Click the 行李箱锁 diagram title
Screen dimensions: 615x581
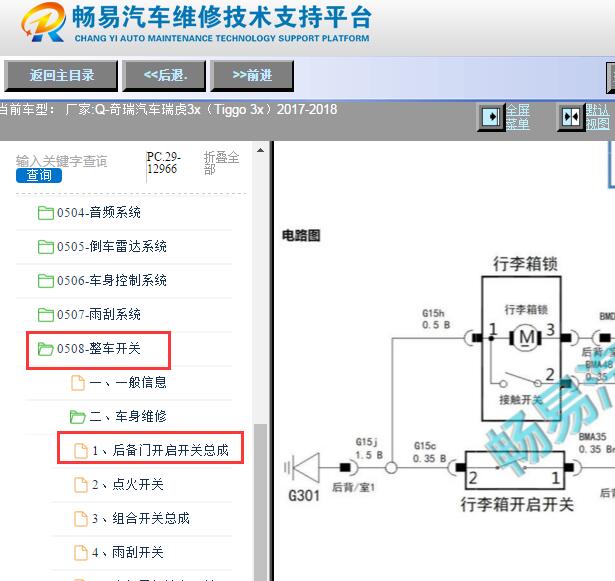click(x=525, y=264)
